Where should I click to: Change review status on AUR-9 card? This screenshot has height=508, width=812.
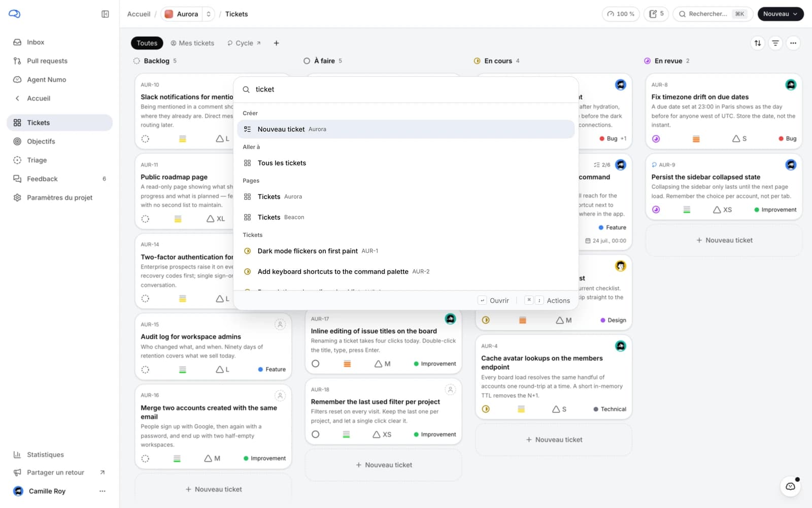pyautogui.click(x=656, y=210)
